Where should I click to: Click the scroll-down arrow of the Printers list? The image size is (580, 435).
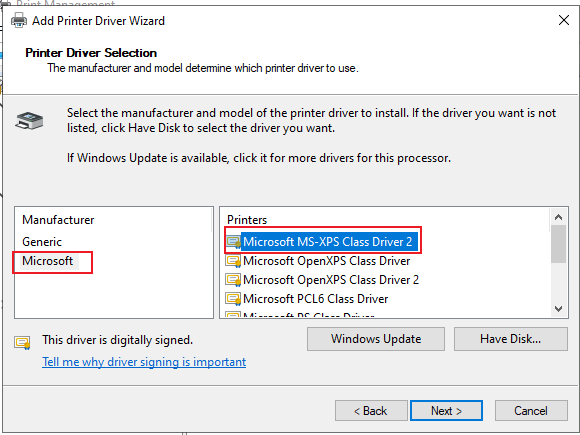[x=559, y=308]
